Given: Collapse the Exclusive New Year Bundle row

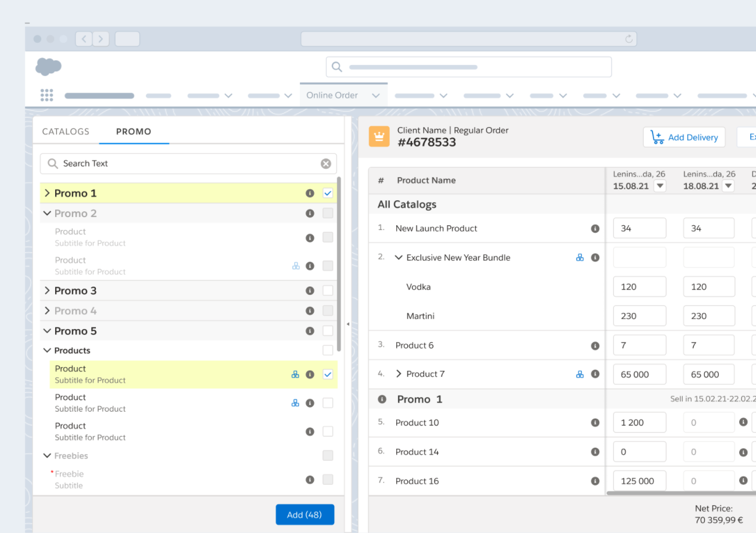Looking at the screenshot, I should (399, 258).
